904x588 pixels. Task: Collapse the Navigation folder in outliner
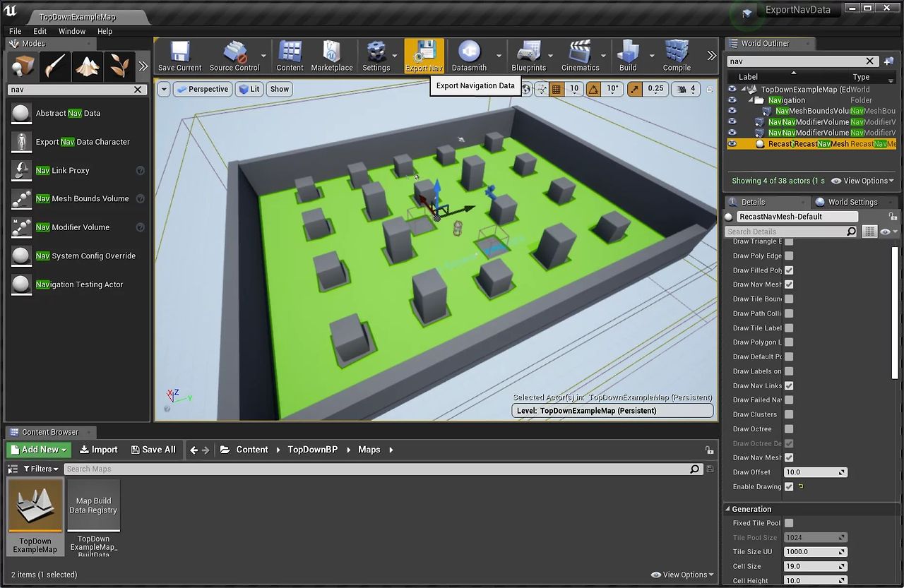pyautogui.click(x=751, y=100)
